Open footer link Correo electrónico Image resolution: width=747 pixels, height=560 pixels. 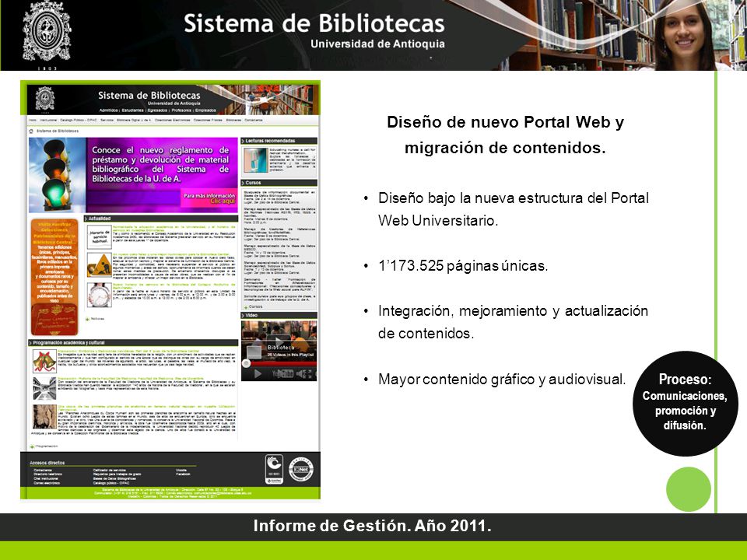[x=47, y=483]
